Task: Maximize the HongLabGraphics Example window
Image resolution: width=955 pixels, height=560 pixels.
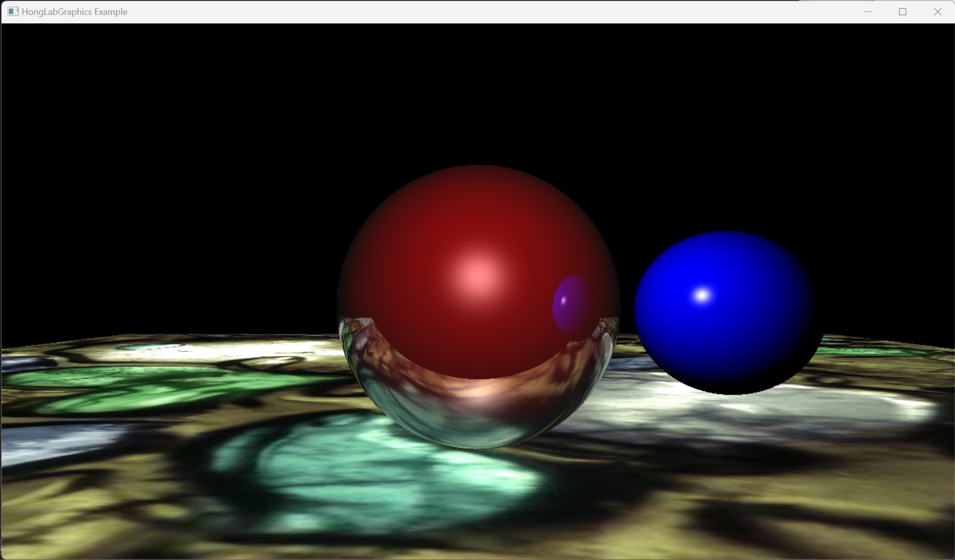Action: (x=902, y=11)
